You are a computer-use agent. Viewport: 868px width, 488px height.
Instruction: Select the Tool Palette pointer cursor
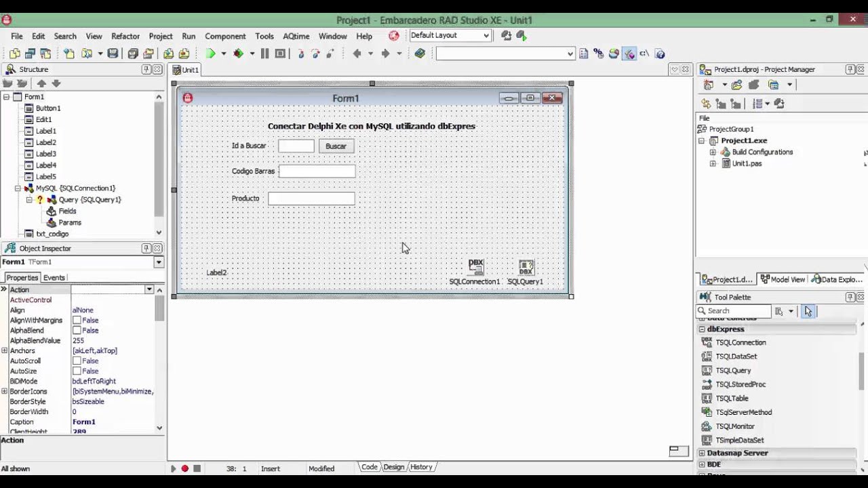point(808,311)
